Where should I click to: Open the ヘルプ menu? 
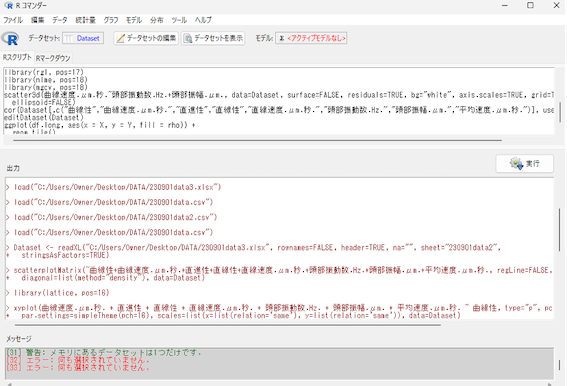point(203,20)
